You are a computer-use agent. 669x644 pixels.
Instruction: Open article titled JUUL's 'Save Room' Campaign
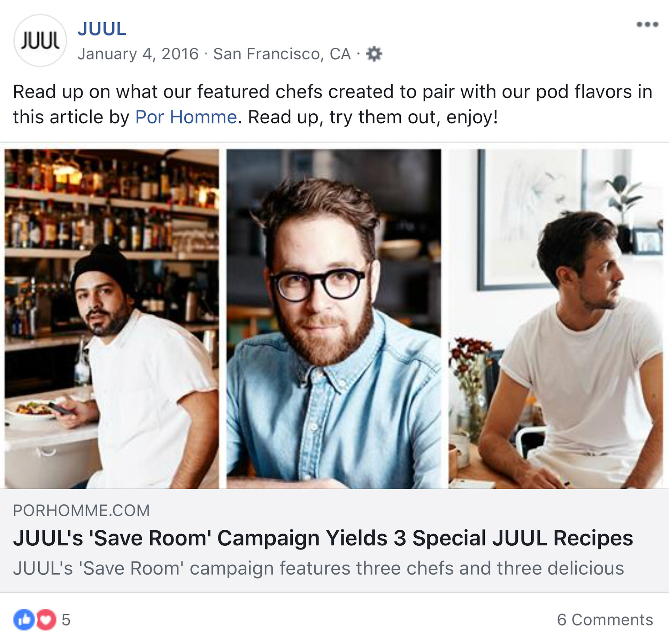coord(323,538)
